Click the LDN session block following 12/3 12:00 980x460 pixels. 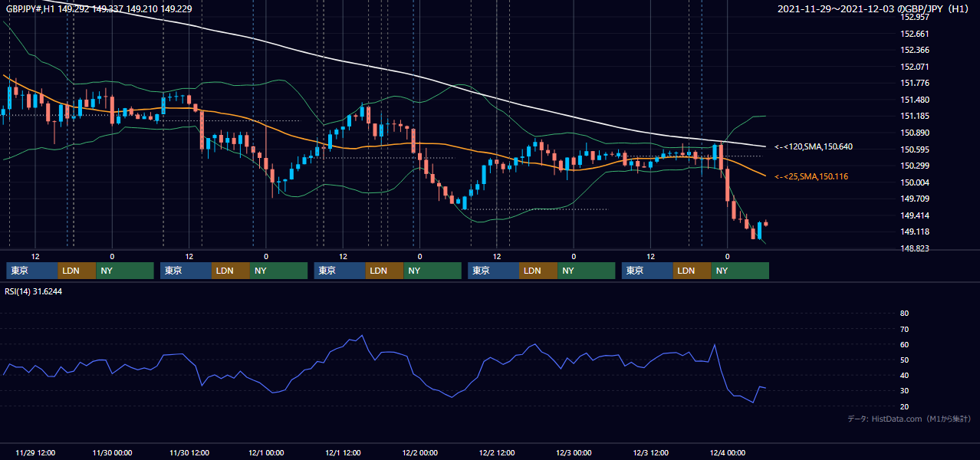click(x=692, y=271)
